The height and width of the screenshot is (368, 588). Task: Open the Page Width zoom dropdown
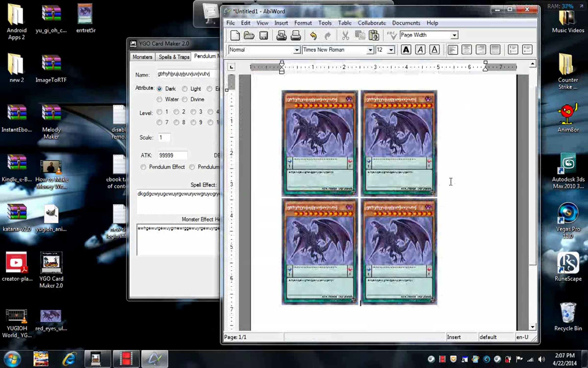pyautogui.click(x=454, y=35)
